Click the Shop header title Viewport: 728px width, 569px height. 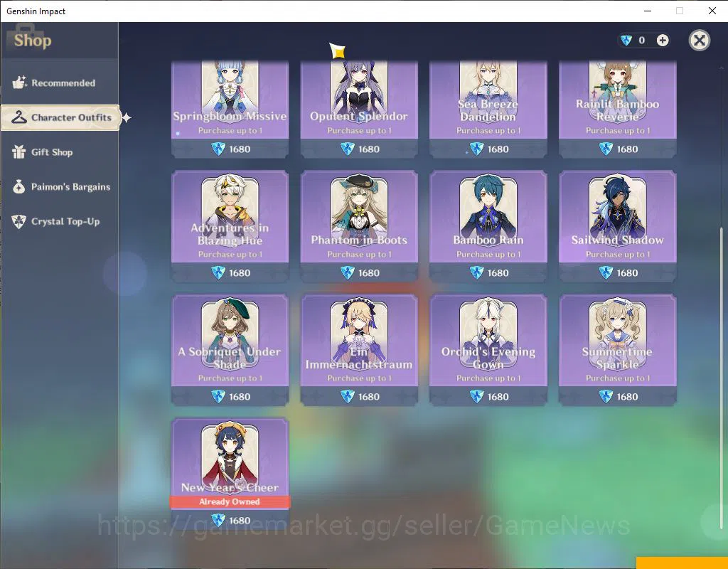pyautogui.click(x=33, y=41)
